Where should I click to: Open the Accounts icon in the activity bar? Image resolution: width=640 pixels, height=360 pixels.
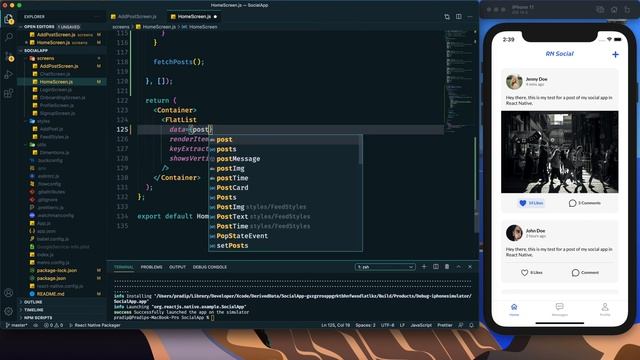coord(9,293)
